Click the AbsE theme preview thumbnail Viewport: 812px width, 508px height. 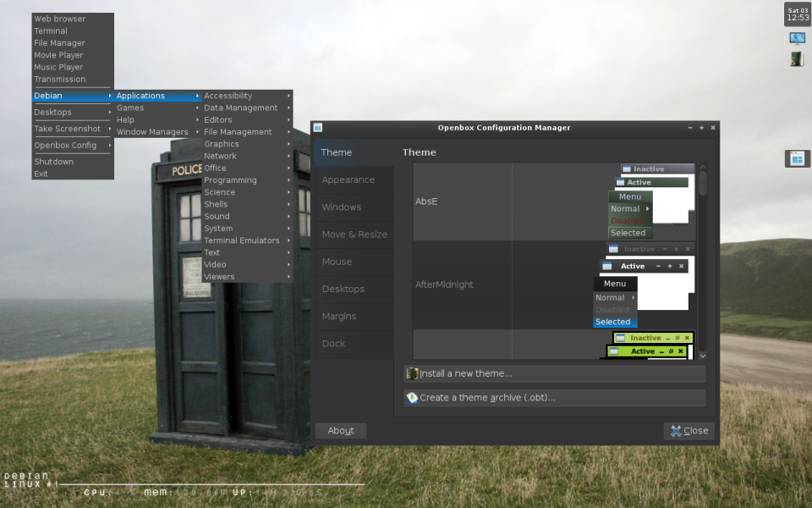tap(651, 202)
